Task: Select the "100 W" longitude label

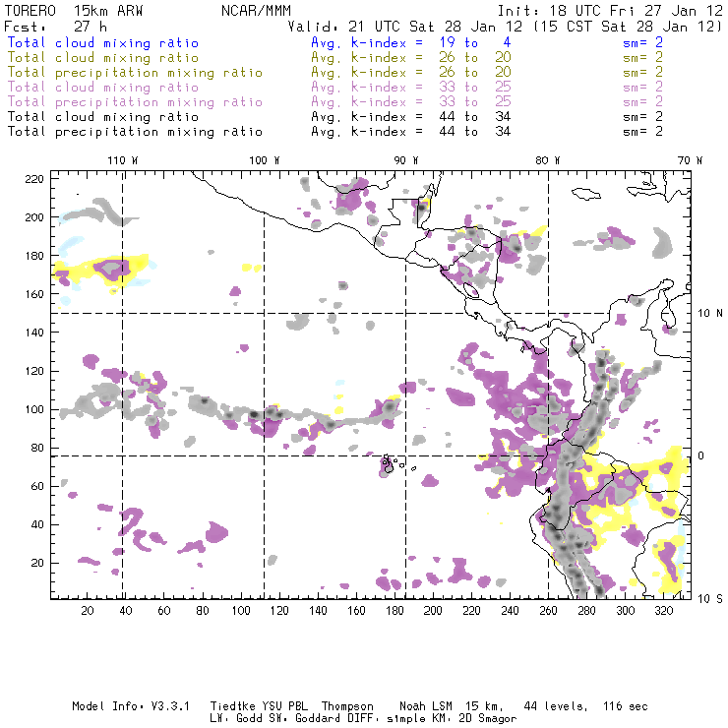Action: pos(265,160)
